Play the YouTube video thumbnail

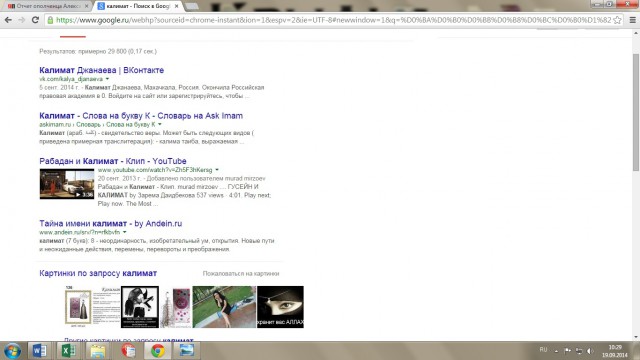(67, 184)
